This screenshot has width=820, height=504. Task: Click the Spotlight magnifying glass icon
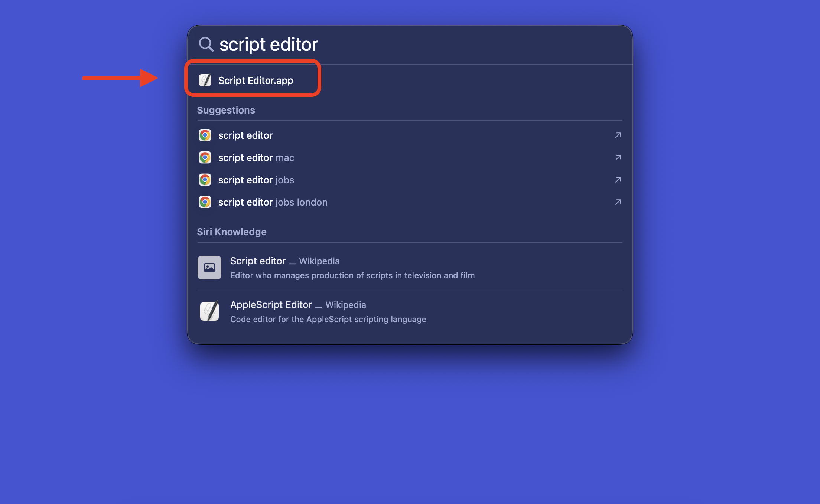coord(206,44)
